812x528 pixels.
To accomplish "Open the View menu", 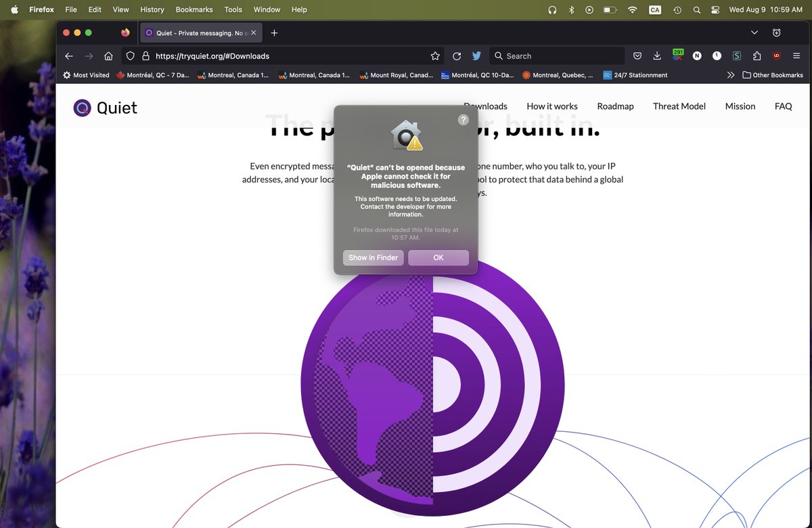I will [x=120, y=9].
